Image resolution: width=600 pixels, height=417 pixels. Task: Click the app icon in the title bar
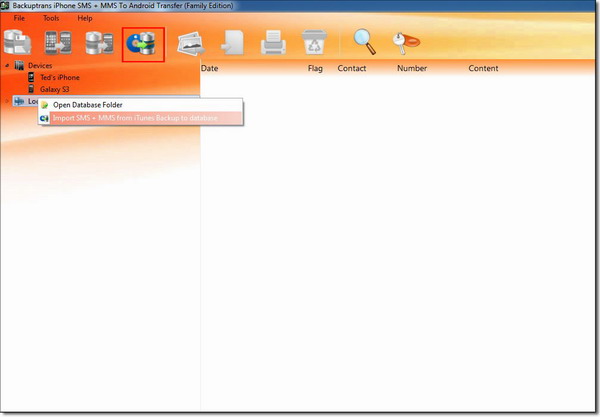tap(5, 6)
